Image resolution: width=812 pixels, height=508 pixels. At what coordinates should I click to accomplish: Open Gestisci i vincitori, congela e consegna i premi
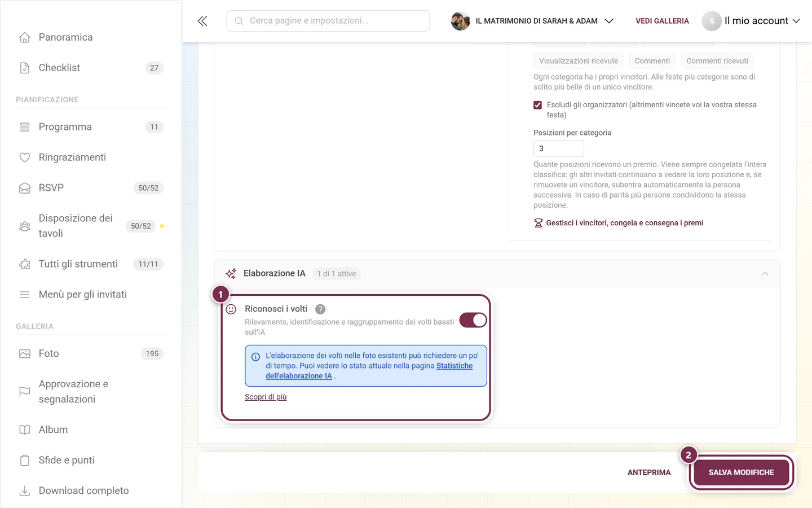point(619,223)
